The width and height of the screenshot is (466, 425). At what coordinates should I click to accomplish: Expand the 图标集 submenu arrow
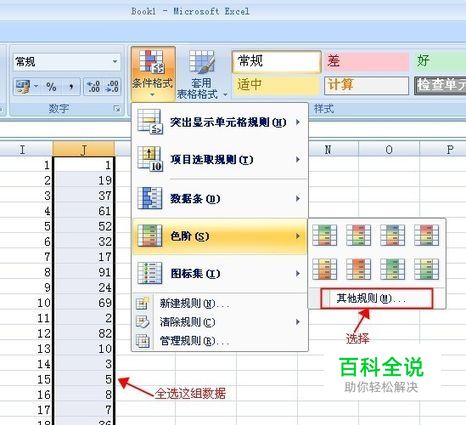(x=298, y=274)
